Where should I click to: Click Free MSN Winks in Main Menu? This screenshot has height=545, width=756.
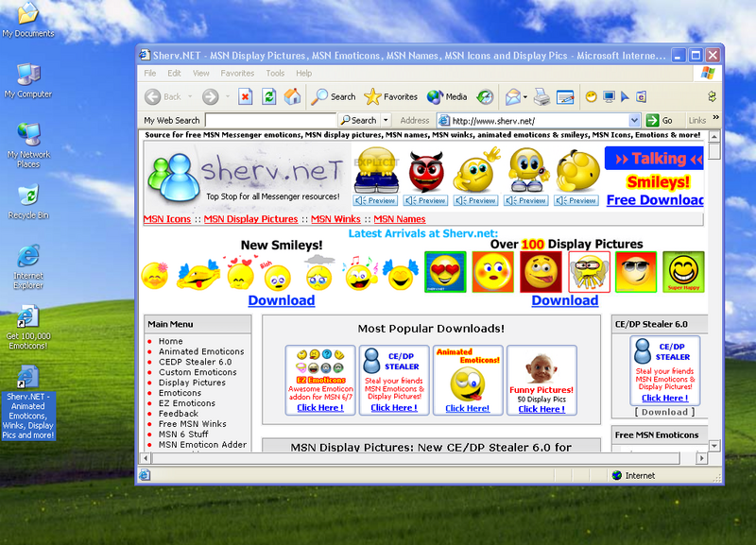(x=193, y=424)
